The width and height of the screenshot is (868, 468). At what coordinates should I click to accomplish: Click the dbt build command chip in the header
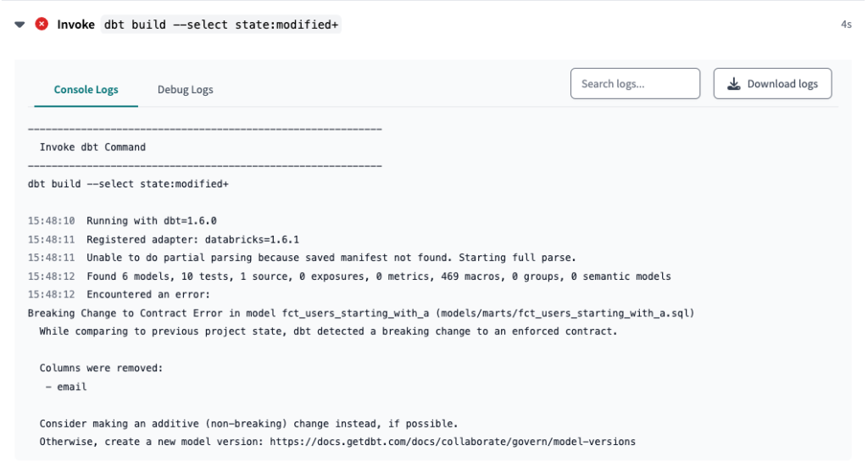pos(221,25)
